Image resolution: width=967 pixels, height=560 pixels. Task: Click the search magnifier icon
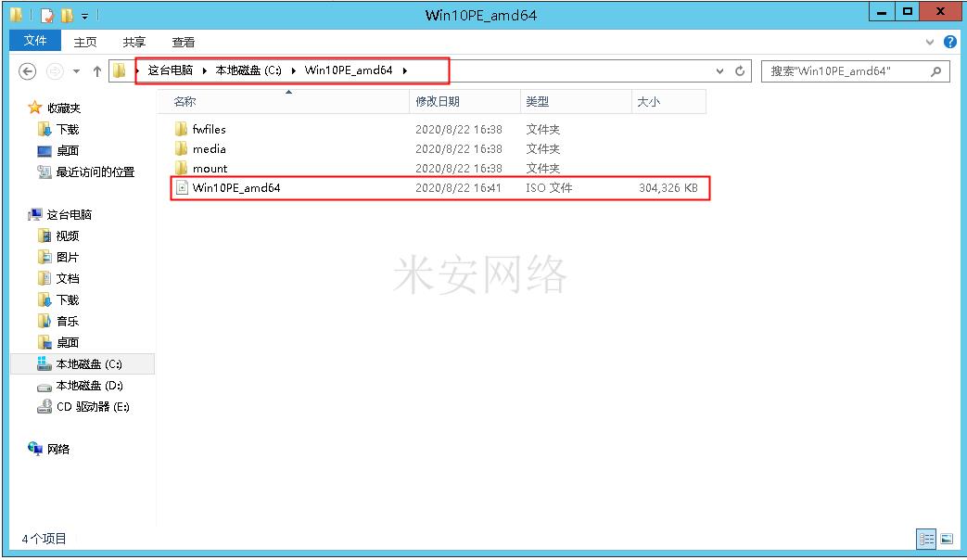pos(936,71)
